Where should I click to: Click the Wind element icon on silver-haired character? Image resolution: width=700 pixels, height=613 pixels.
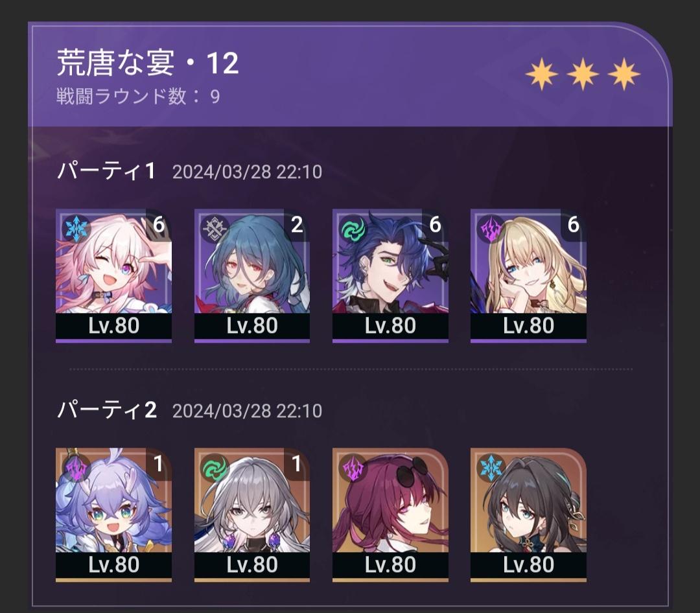tap(215, 468)
